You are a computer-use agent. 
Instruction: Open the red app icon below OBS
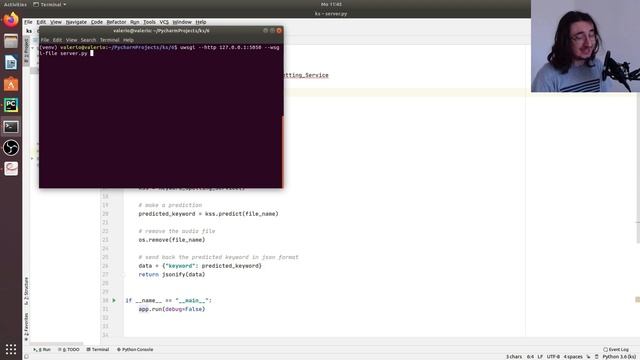click(x=11, y=169)
